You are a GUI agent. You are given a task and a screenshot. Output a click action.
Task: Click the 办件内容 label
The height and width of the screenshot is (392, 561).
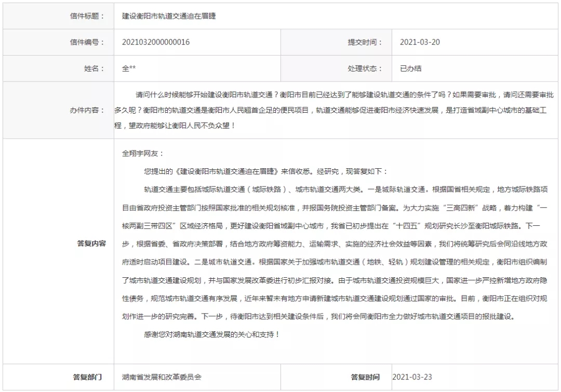87,110
